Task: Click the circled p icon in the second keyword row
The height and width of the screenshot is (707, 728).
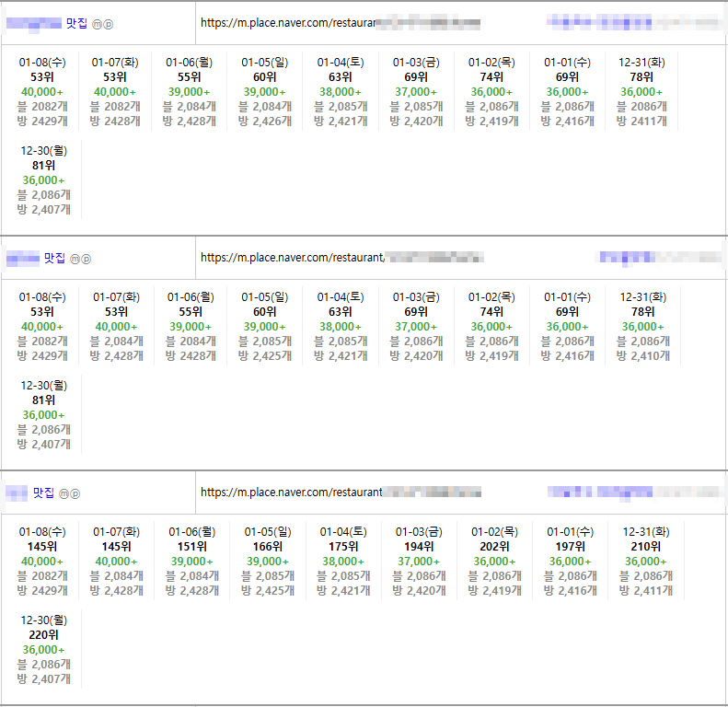Action: 87,260
